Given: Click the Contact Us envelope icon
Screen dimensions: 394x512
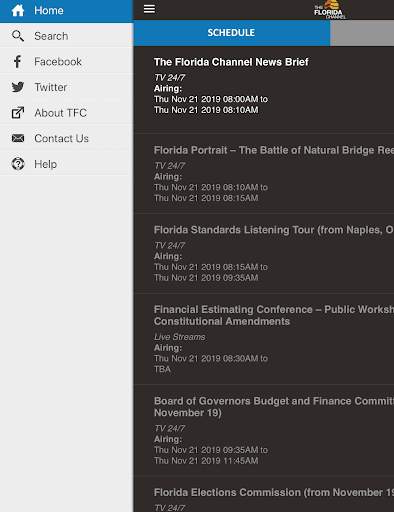Looking at the screenshot, I should coord(18,138).
